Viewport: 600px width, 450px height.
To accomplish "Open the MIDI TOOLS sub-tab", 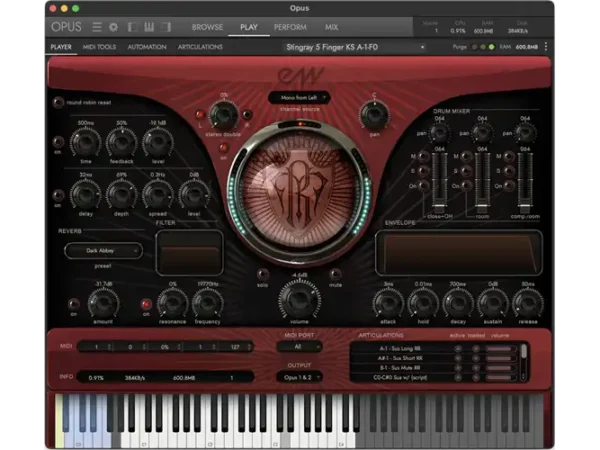I will (99, 47).
